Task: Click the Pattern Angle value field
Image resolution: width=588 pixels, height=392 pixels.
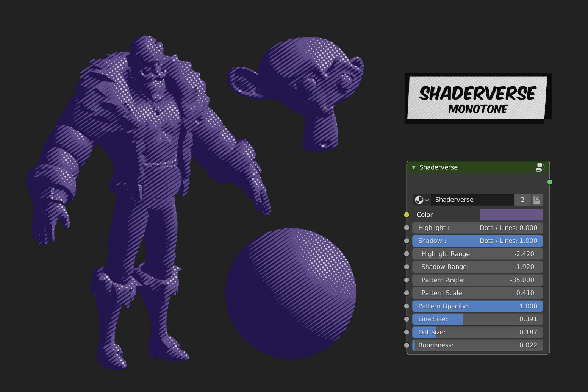Action: pyautogui.click(x=477, y=280)
